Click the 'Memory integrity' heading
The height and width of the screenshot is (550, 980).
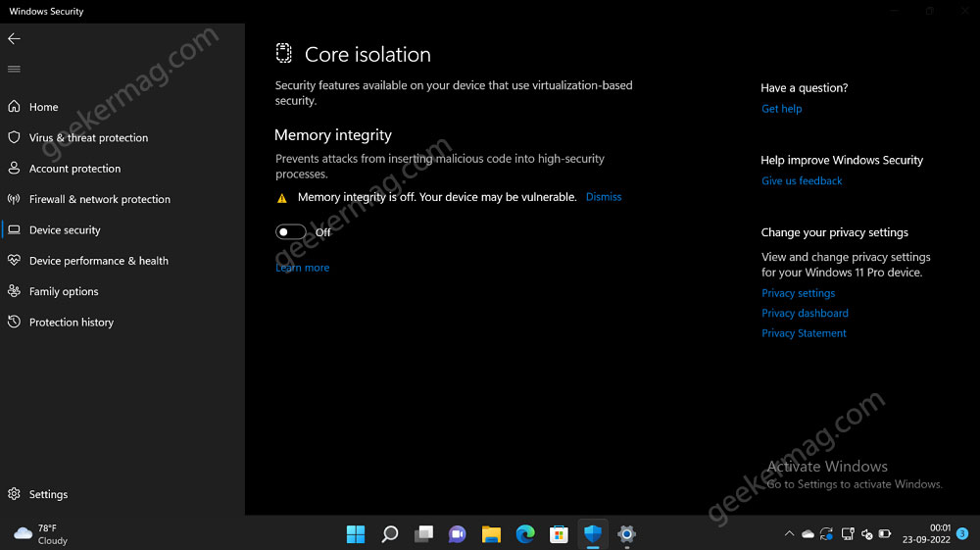pyautogui.click(x=333, y=135)
